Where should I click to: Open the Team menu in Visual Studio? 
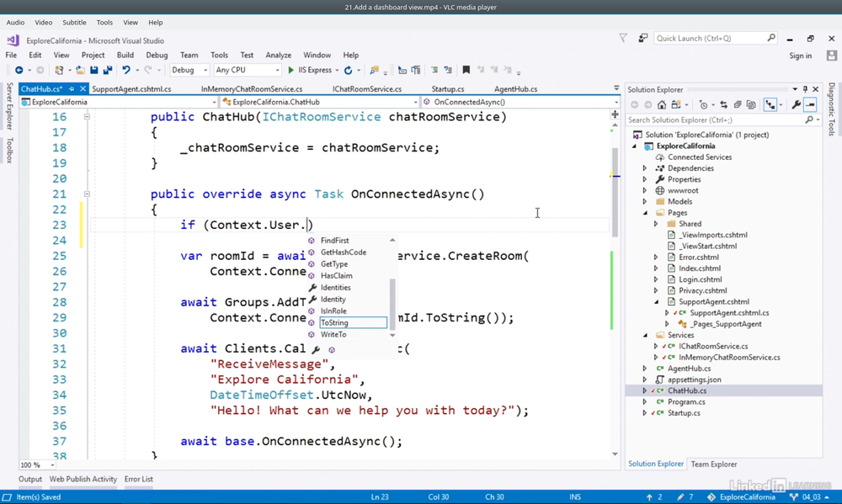[189, 55]
